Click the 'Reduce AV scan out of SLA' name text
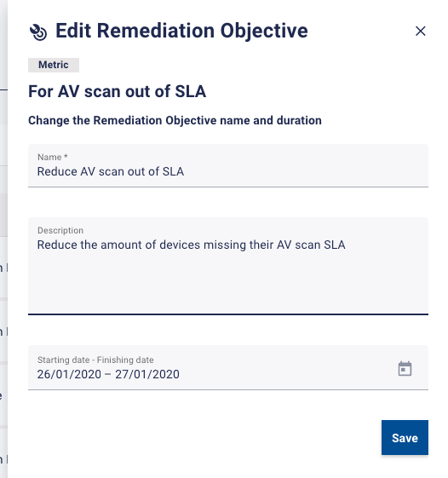 click(111, 171)
